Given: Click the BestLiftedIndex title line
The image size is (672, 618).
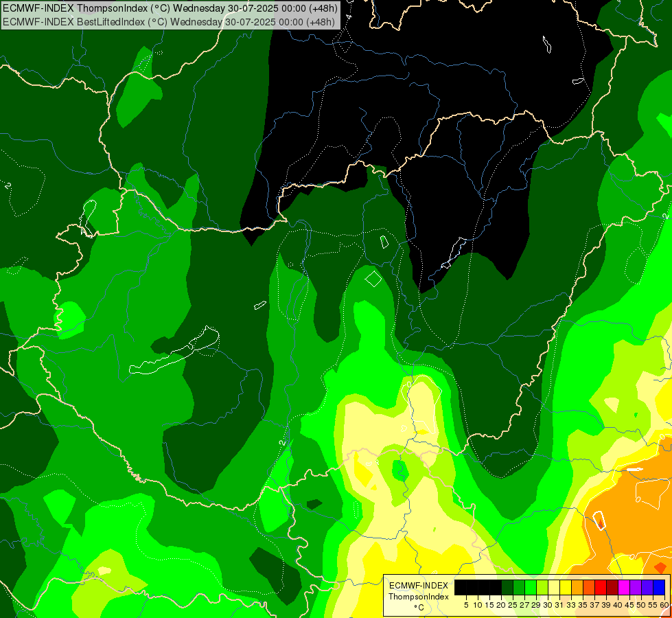Looking at the screenshot, I should [168, 21].
